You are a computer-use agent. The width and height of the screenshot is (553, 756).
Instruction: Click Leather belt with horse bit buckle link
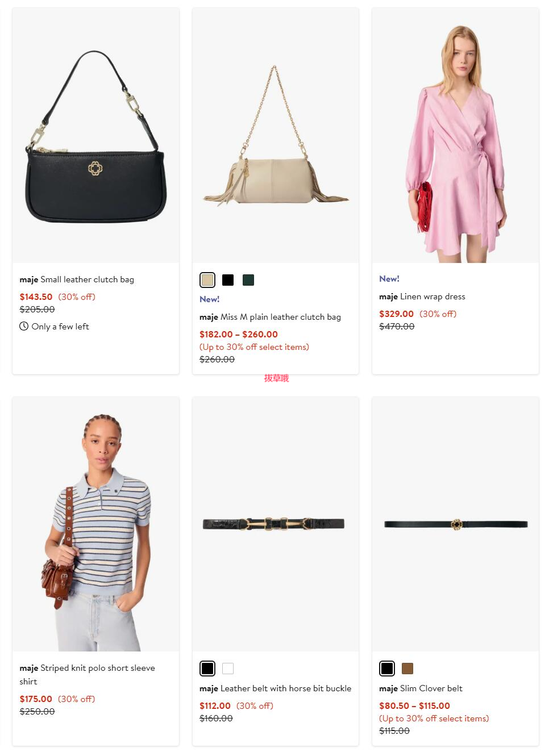click(276, 688)
